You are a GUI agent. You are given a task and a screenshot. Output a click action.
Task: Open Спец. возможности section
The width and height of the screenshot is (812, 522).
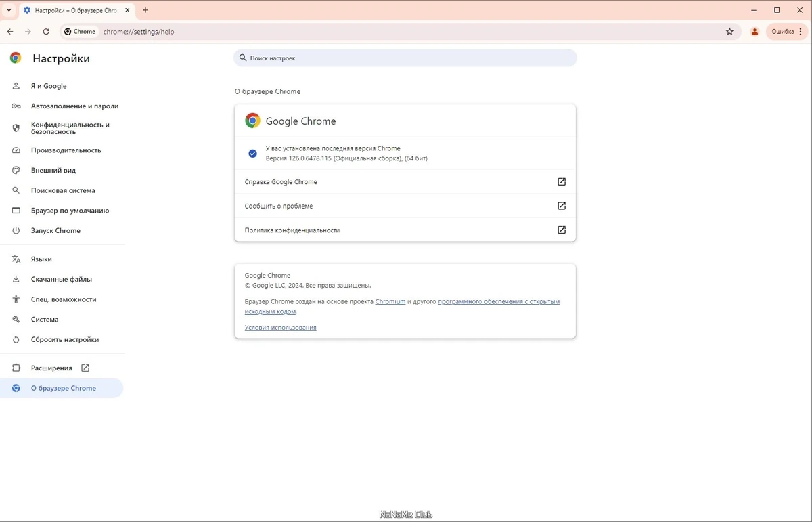click(62, 299)
